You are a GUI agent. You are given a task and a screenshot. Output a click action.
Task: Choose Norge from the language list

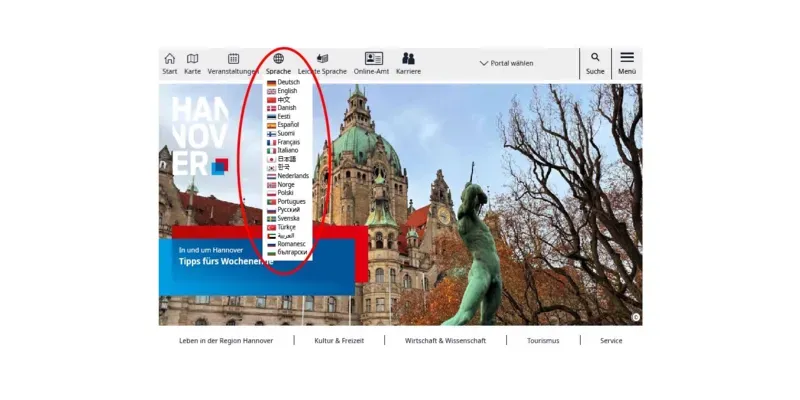point(281,185)
